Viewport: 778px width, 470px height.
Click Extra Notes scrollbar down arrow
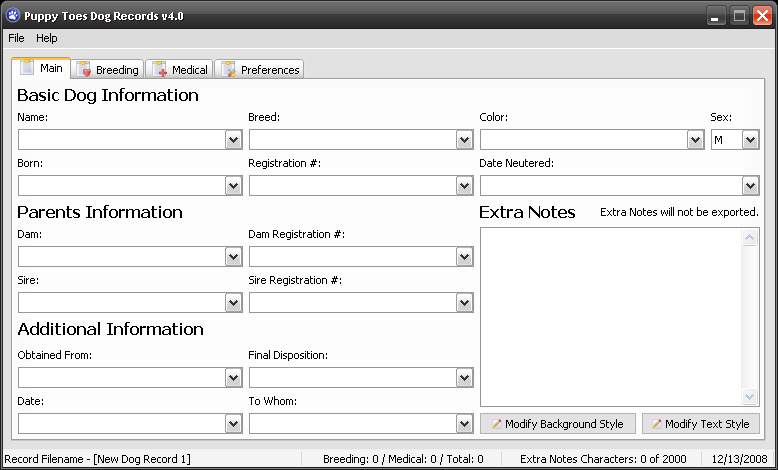(x=749, y=397)
